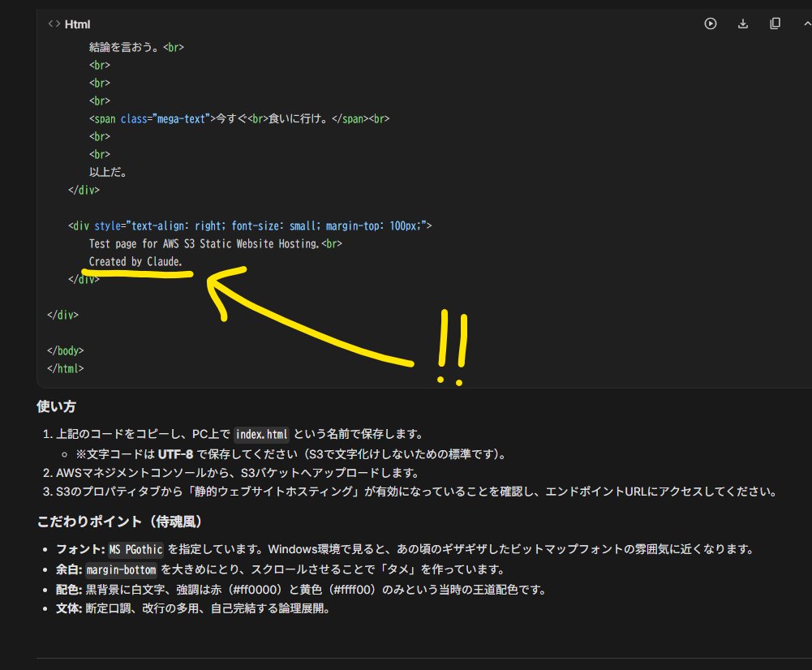Click the 文体: bullet line
Image resolution: width=812 pixels, height=670 pixels.
click(192, 608)
